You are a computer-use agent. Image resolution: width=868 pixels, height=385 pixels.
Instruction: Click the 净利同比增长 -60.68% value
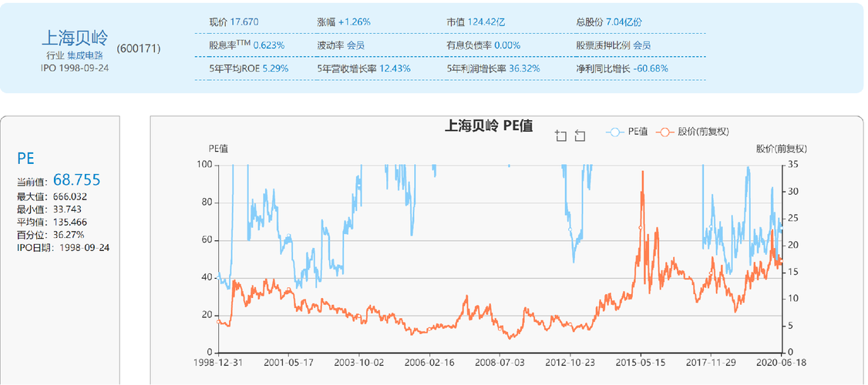651,69
